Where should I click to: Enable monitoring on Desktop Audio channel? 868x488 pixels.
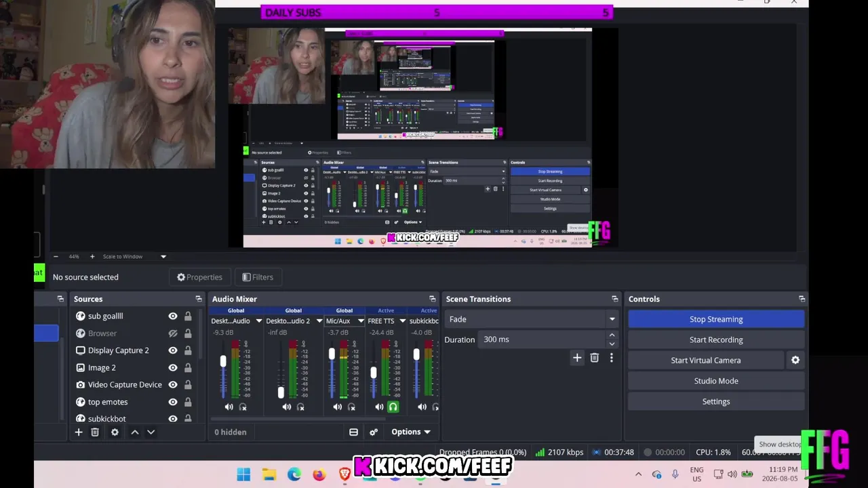tap(243, 407)
